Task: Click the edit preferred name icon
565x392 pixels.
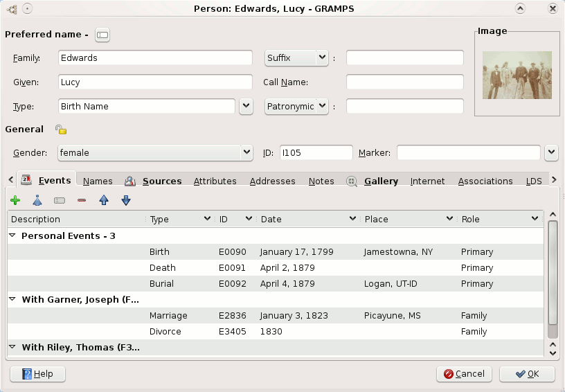Action: [x=102, y=35]
